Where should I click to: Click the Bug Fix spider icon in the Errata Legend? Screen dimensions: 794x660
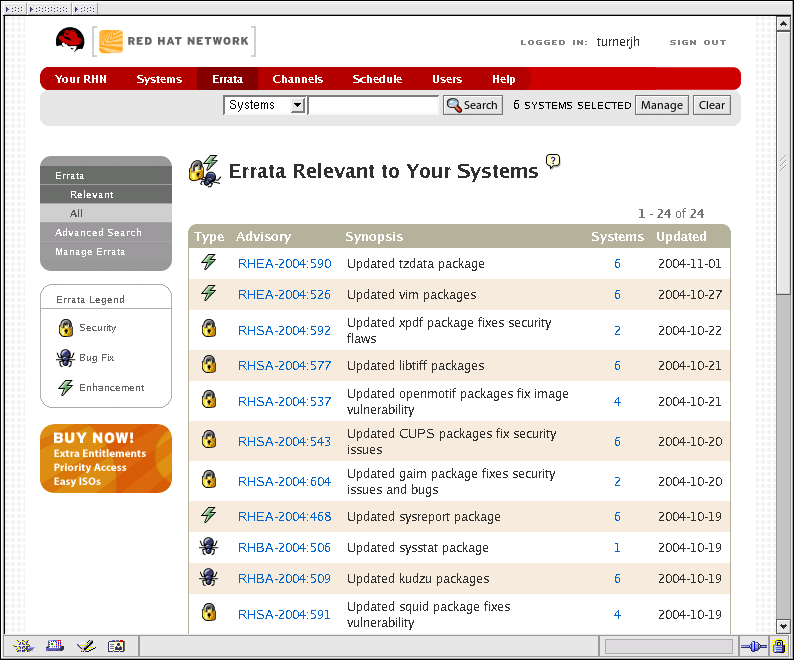pyautogui.click(x=65, y=358)
